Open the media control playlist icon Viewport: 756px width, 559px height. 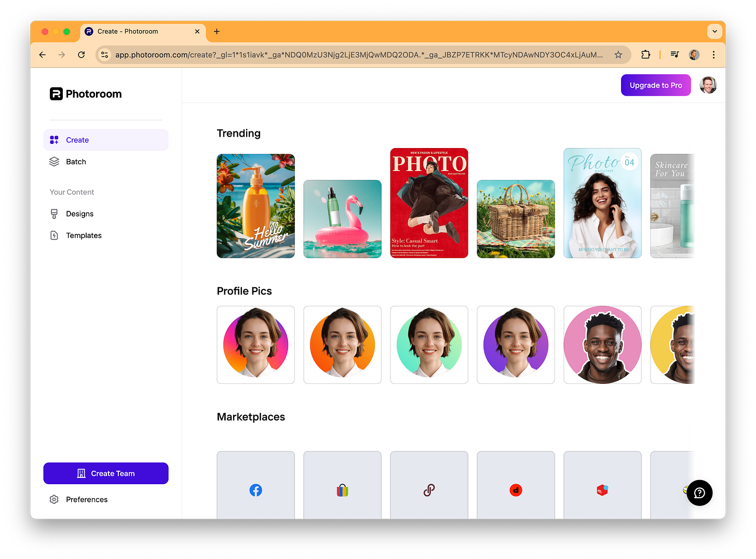tap(674, 55)
